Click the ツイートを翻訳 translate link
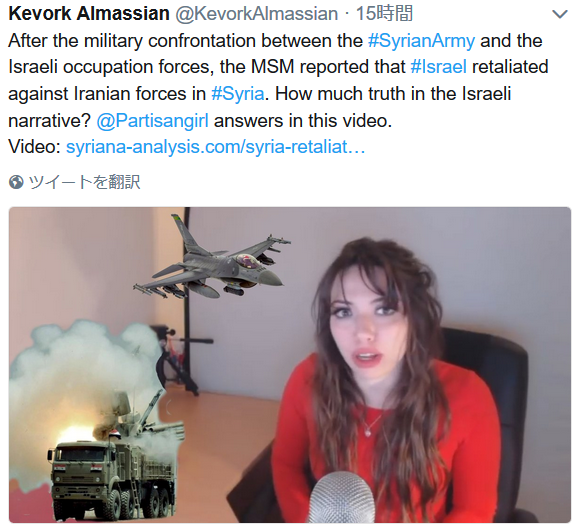 (84, 182)
